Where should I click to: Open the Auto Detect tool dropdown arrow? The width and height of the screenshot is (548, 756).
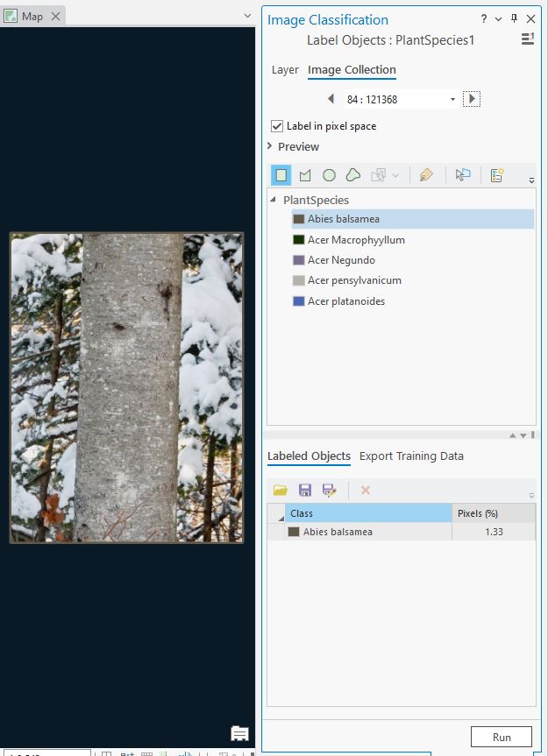(395, 175)
